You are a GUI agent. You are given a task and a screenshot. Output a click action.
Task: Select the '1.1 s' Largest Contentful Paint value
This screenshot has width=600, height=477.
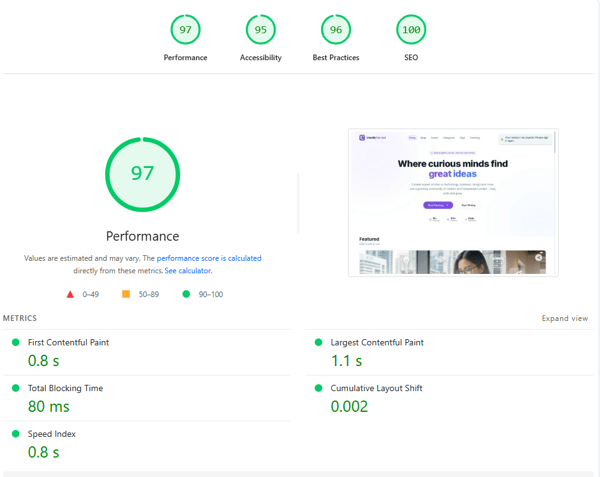click(x=346, y=361)
